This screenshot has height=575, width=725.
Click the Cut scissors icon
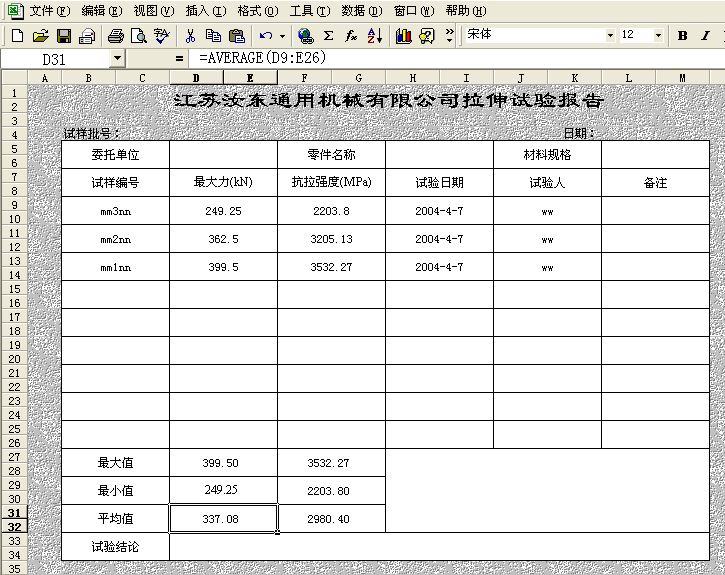point(190,36)
